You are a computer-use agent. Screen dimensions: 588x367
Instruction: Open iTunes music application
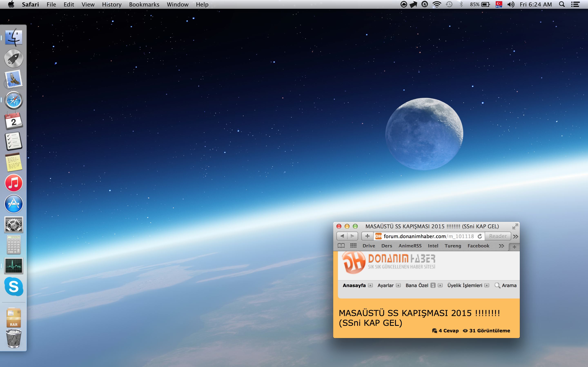click(x=14, y=183)
